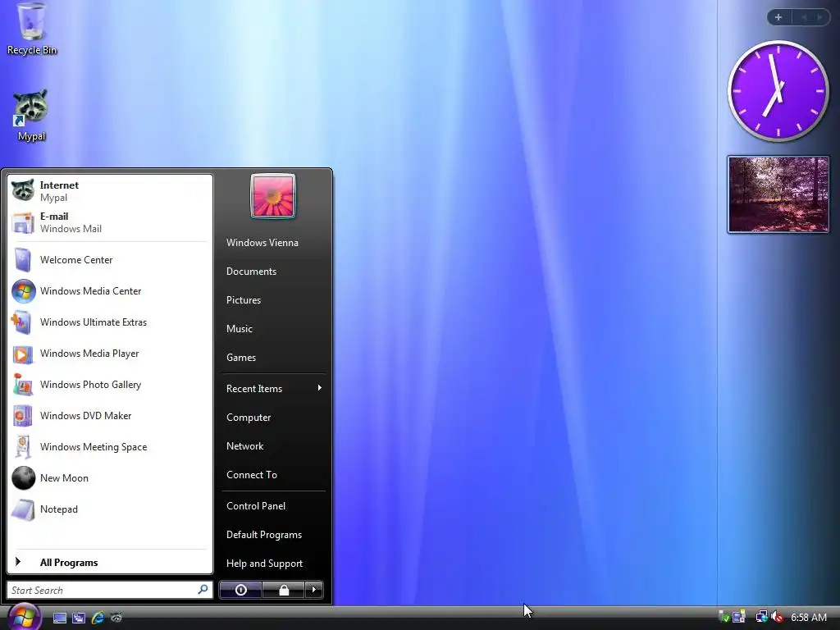Click the user account flower picture
840x630 pixels.
tap(272, 196)
